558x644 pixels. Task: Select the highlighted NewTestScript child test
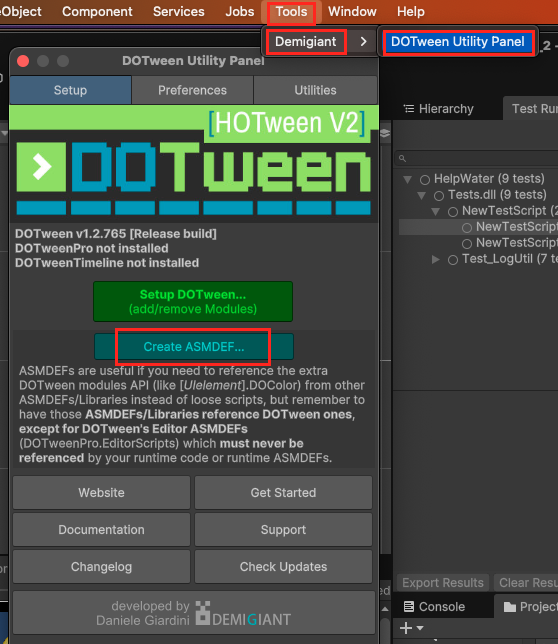coord(478,227)
